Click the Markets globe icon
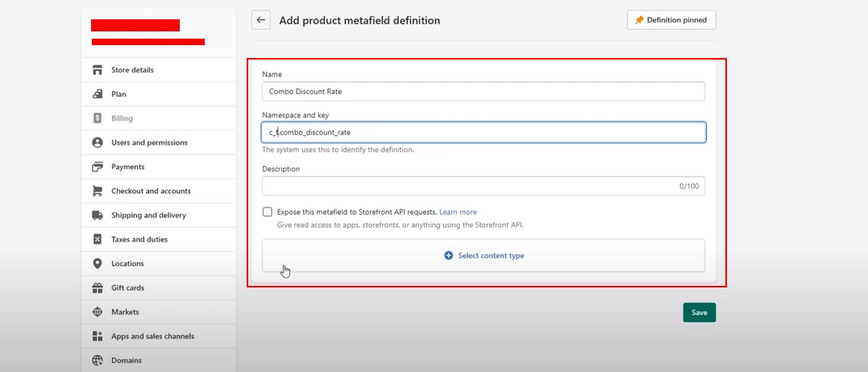 pos(98,312)
